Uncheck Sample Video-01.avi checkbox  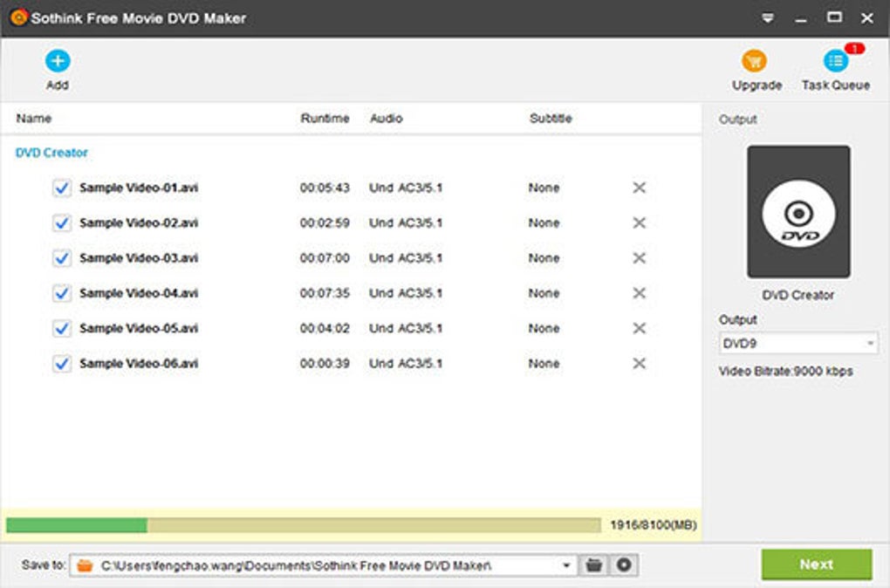coord(62,188)
